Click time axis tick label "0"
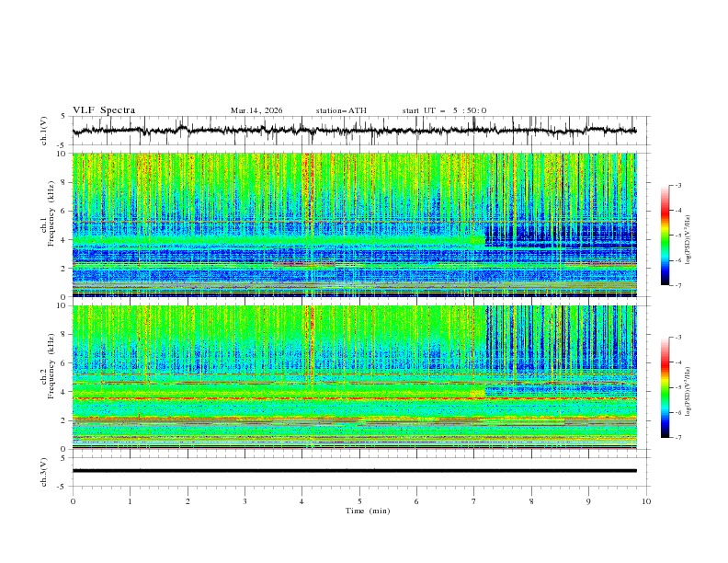728x563 pixels. pos(73,501)
